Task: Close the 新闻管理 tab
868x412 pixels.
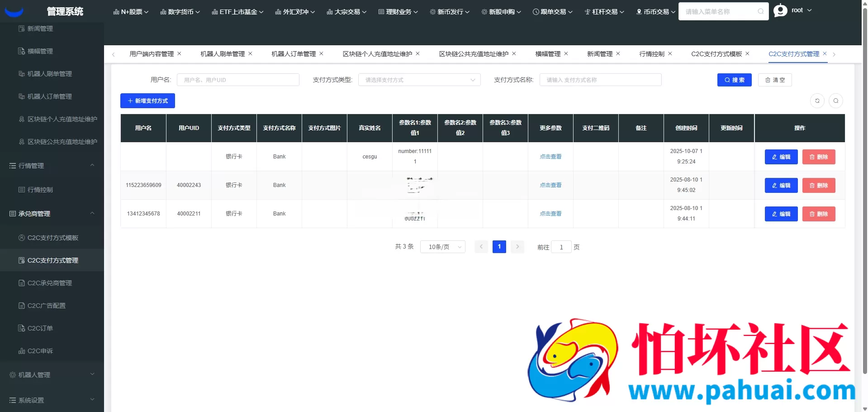Action: point(618,53)
